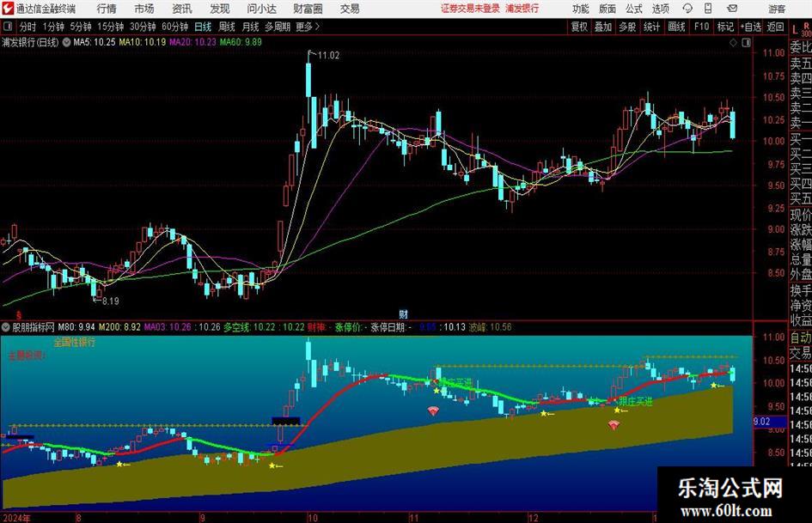Open the mail envelope icon

click(x=732, y=9)
